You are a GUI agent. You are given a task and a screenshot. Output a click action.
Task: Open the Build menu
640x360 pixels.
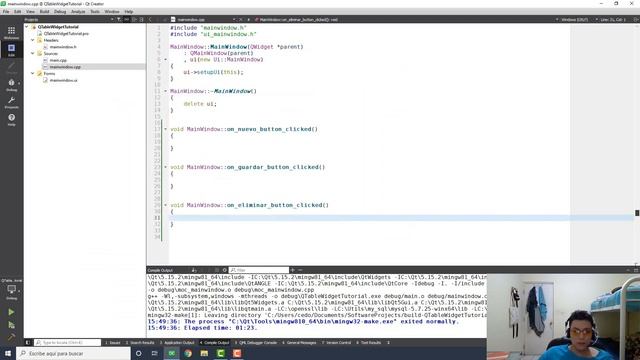point(44,11)
